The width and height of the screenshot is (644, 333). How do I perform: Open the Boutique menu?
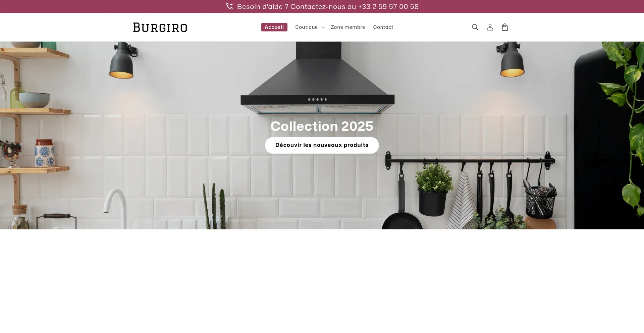(306, 27)
